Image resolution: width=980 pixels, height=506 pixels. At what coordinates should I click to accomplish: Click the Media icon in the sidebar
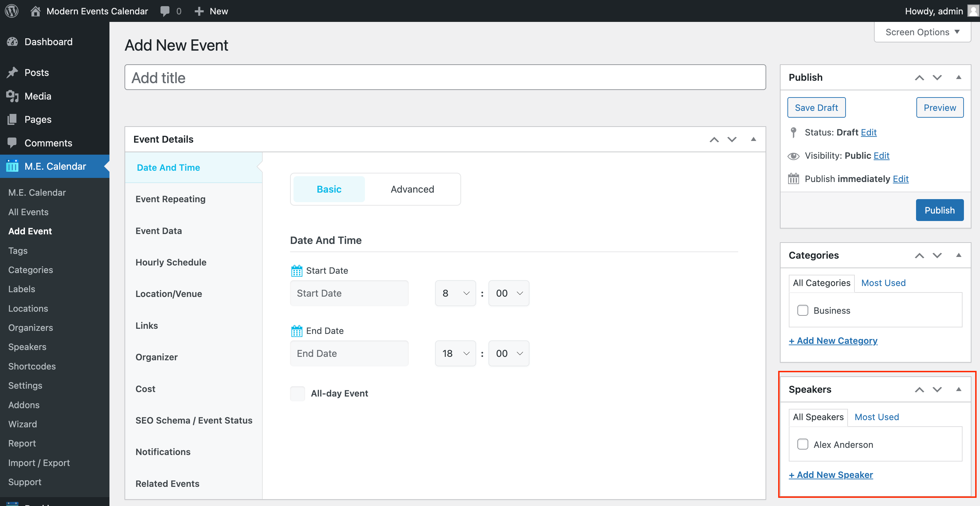point(12,96)
